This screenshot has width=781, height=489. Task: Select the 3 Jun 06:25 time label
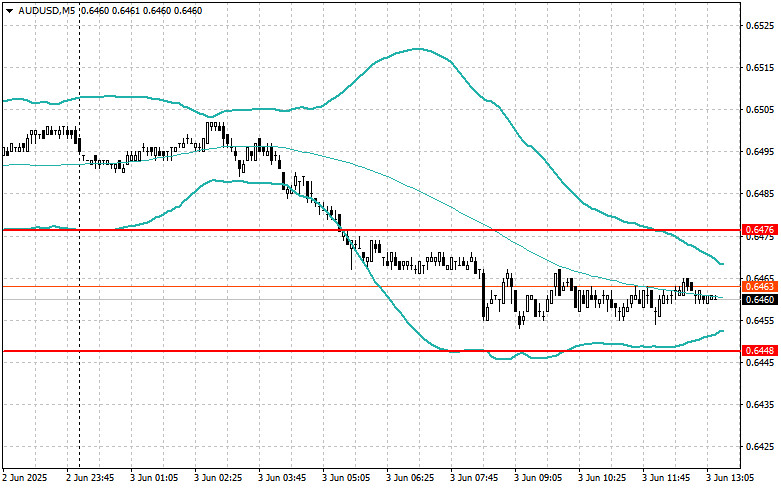coord(410,478)
